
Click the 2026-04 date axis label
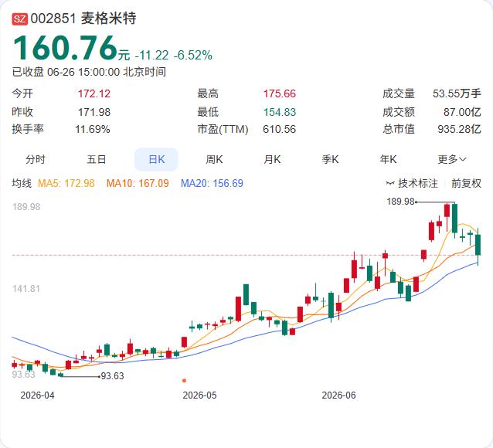[x=37, y=395]
